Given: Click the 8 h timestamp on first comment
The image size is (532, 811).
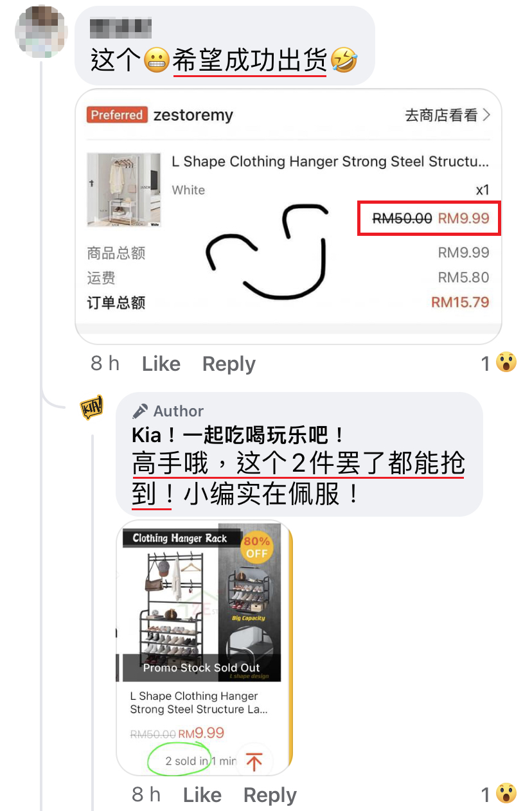Looking at the screenshot, I should point(105,364).
